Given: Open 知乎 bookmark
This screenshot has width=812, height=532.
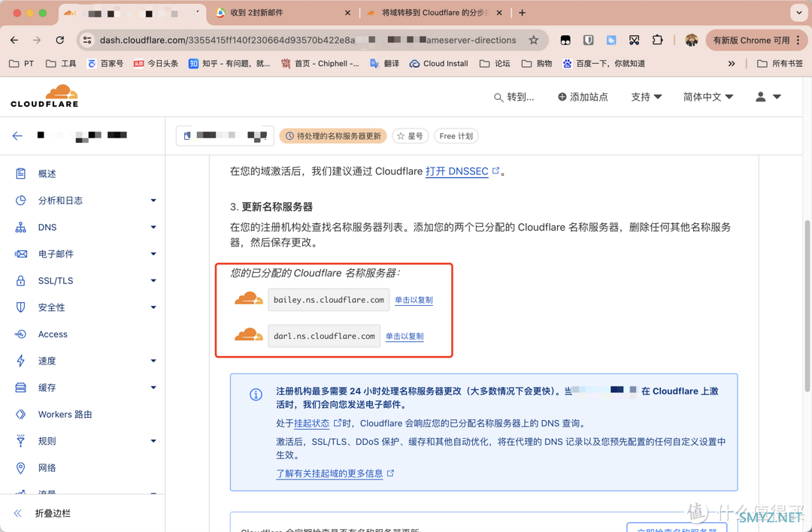Looking at the screenshot, I should tap(229, 64).
